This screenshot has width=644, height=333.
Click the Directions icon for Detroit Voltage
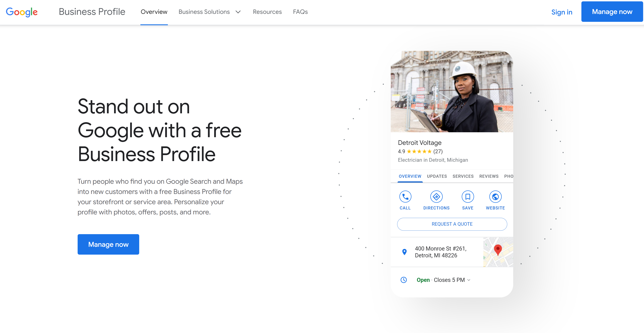pos(437,197)
